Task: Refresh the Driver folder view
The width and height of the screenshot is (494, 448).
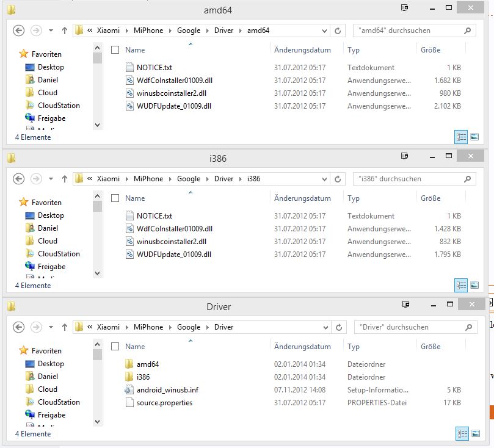Action: 339,327
